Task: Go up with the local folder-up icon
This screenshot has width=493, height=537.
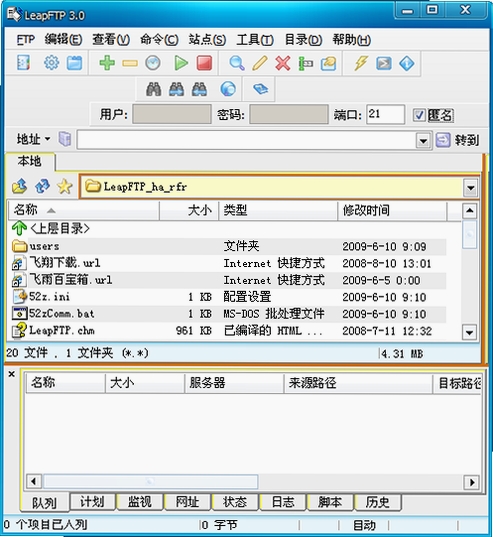Action: (x=20, y=186)
